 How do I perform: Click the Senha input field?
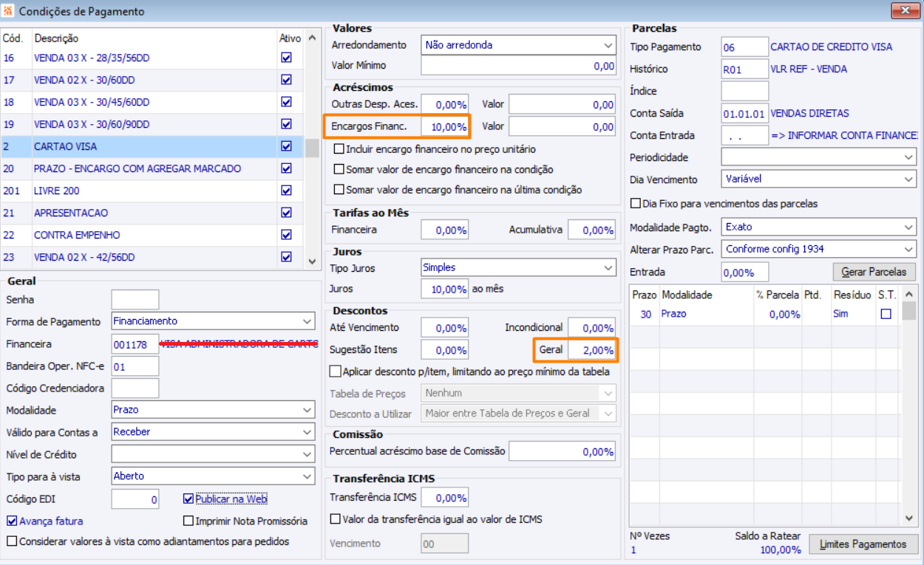(x=135, y=300)
